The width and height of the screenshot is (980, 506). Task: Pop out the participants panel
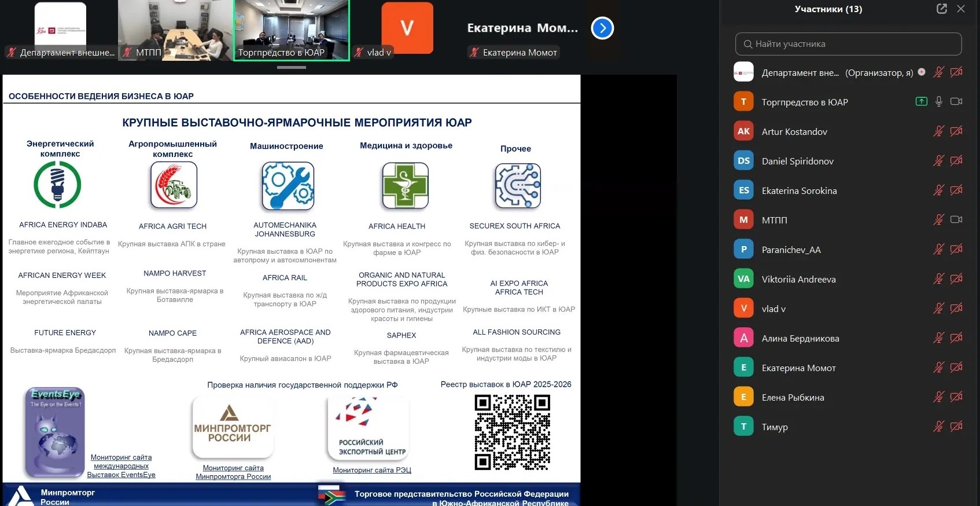coord(941,9)
